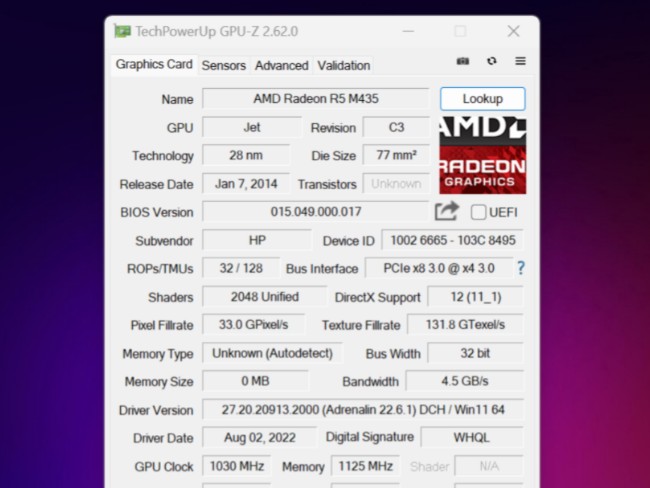The height and width of the screenshot is (488, 650).
Task: Click Driver Version field 27.20.20913.2000
Action: pos(363,410)
